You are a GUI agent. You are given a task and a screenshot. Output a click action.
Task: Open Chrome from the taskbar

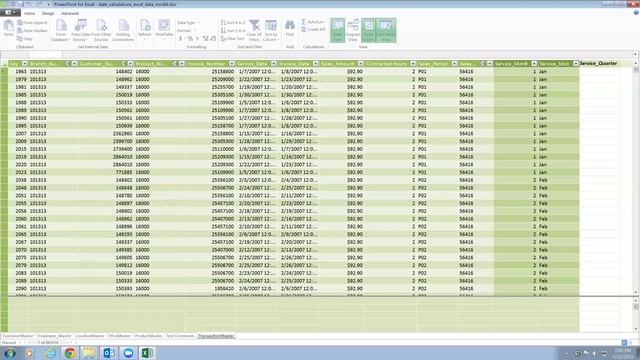pos(70,353)
